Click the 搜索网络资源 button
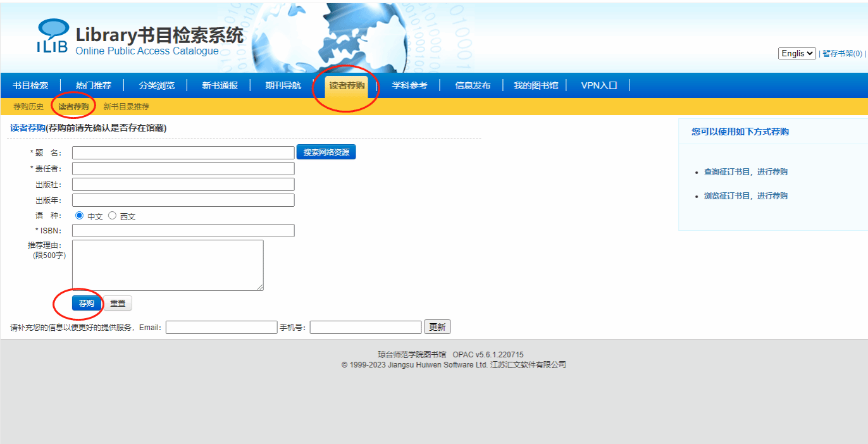 point(326,152)
